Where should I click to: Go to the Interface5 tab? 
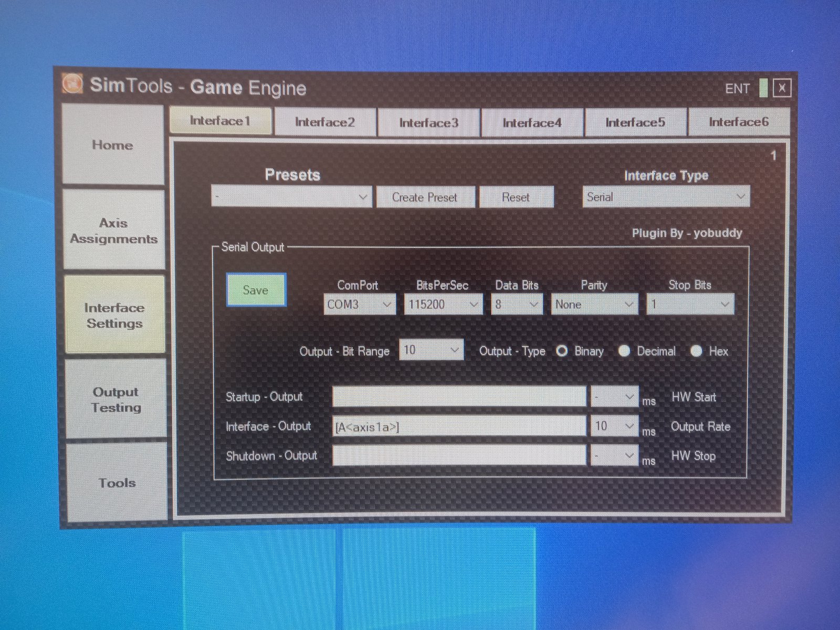(635, 122)
